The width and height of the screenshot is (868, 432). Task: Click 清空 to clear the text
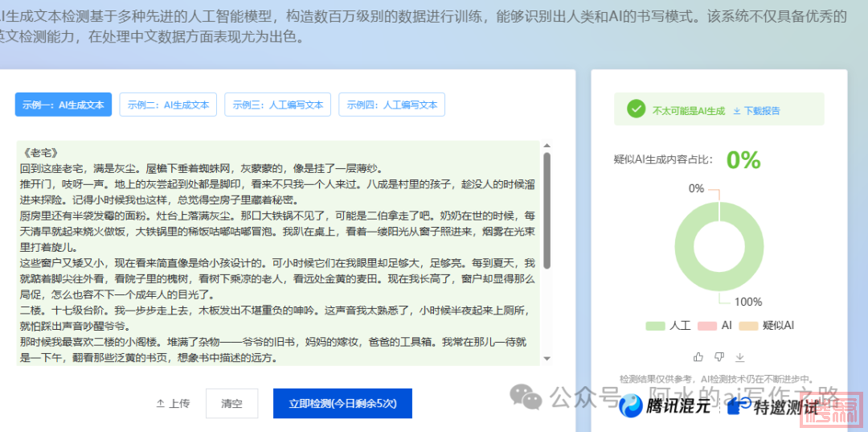point(231,403)
